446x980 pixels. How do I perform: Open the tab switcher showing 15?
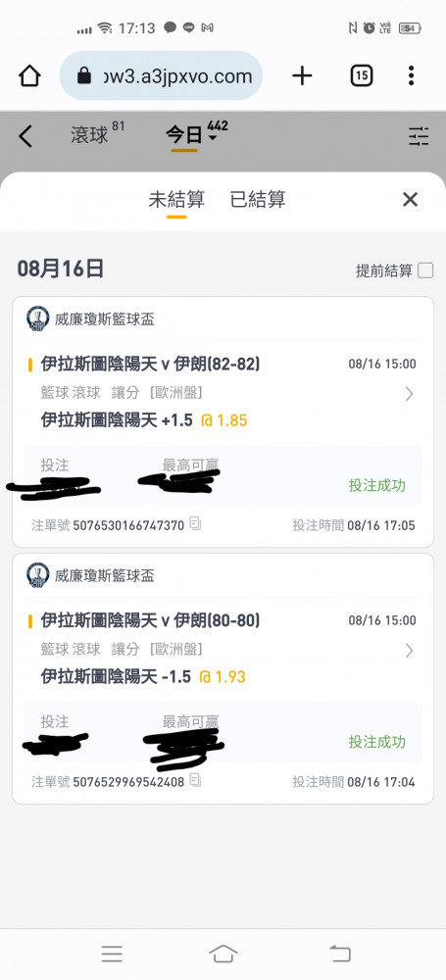pos(362,76)
